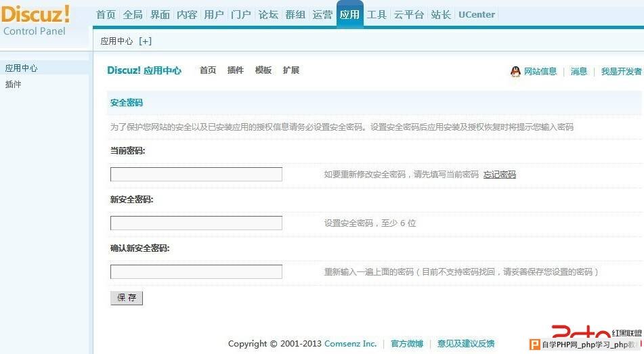Click the 设置安全密码，至少 6 位 hint

pyautogui.click(x=370, y=223)
